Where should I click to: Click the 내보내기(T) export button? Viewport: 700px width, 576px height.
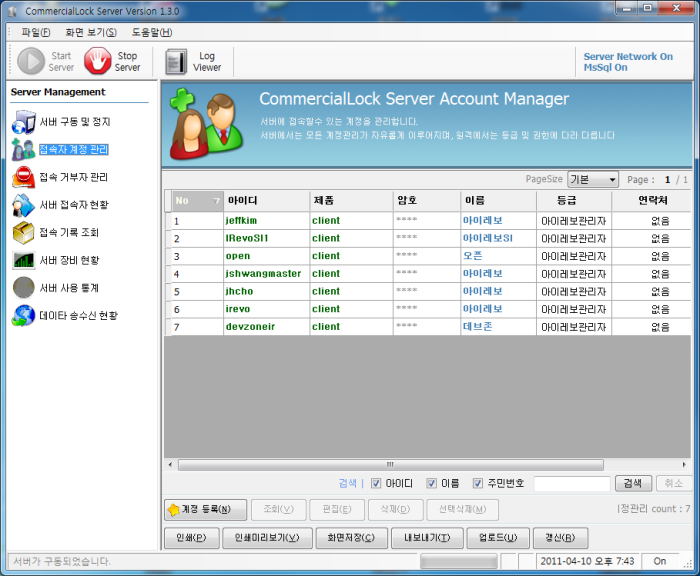click(427, 538)
